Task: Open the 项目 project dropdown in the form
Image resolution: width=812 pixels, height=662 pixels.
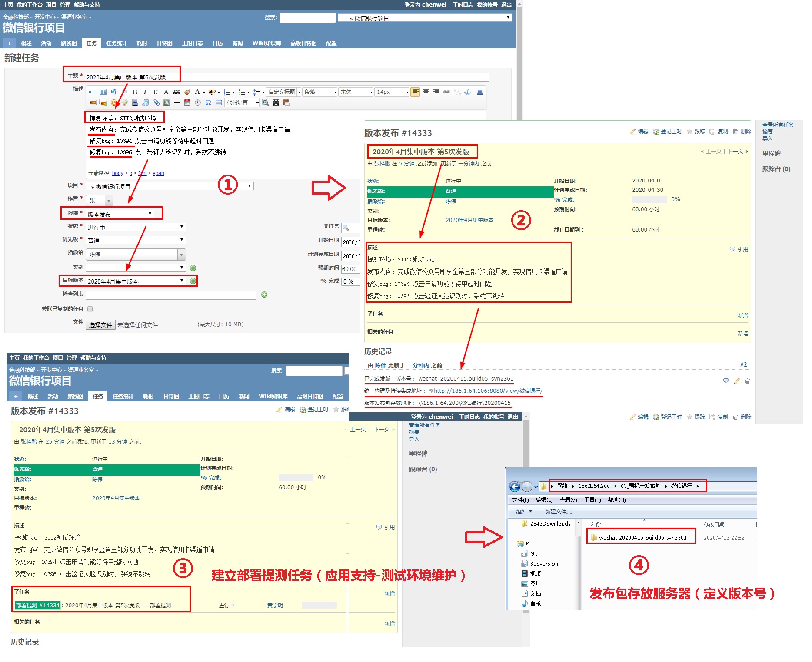Action: (170, 186)
